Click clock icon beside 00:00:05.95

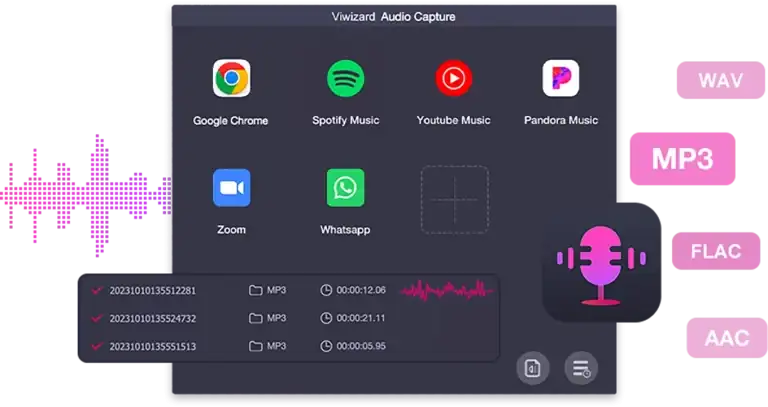326,346
